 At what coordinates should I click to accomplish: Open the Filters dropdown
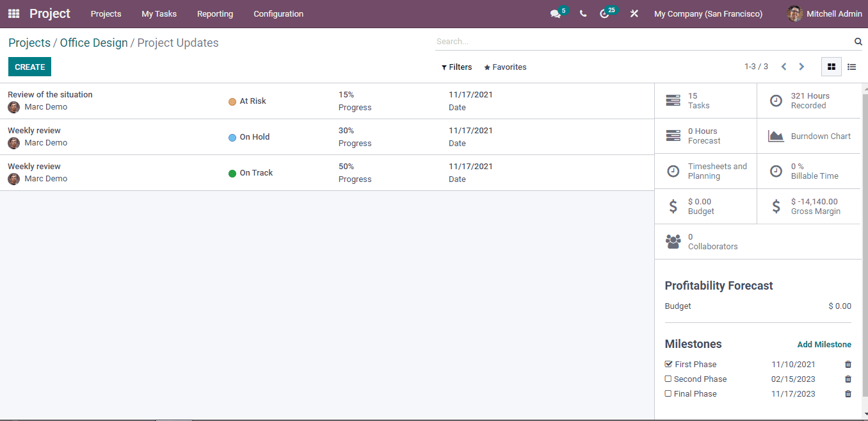point(456,67)
